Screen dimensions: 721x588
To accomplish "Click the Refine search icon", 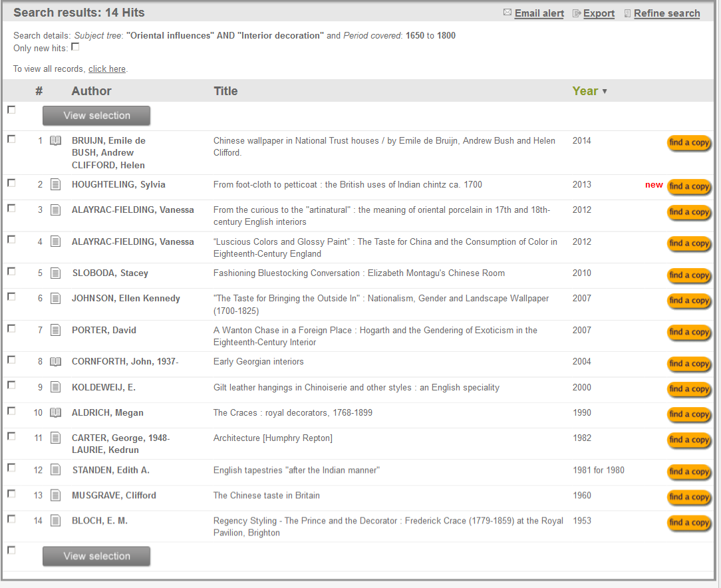I will [627, 13].
